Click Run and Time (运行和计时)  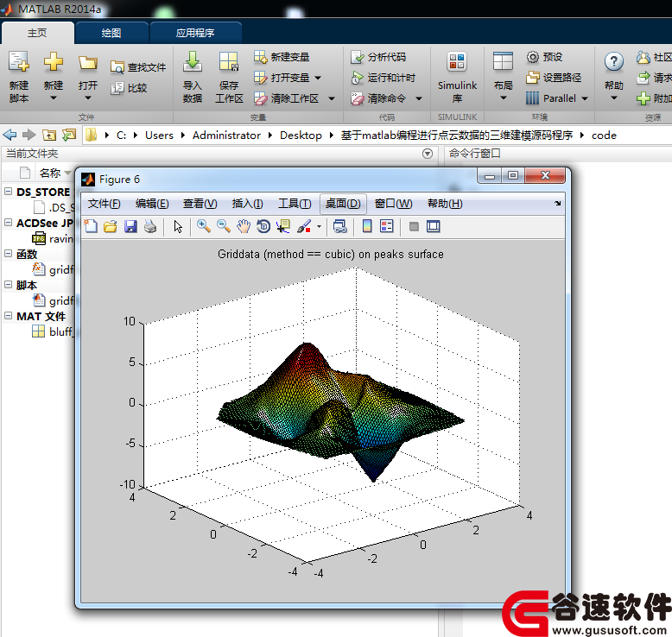(x=384, y=78)
